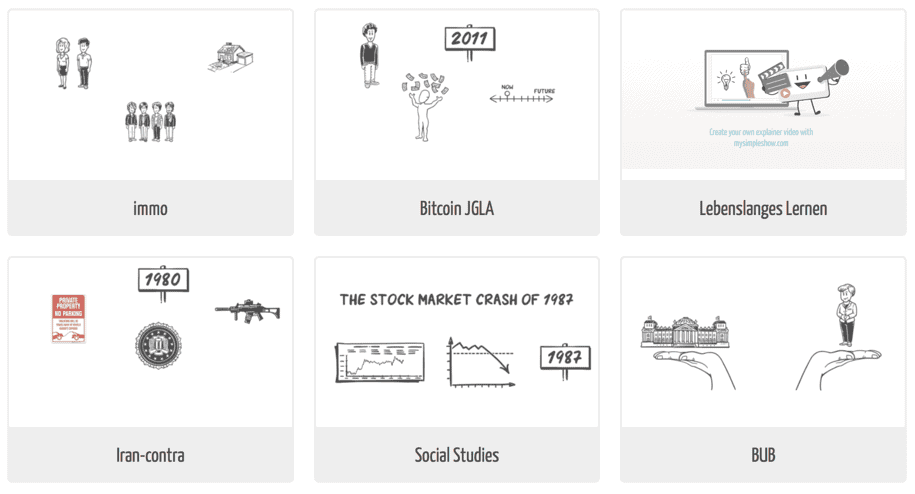Open the Iran-contra title label
This screenshot has height=494, width=915.
click(151, 455)
